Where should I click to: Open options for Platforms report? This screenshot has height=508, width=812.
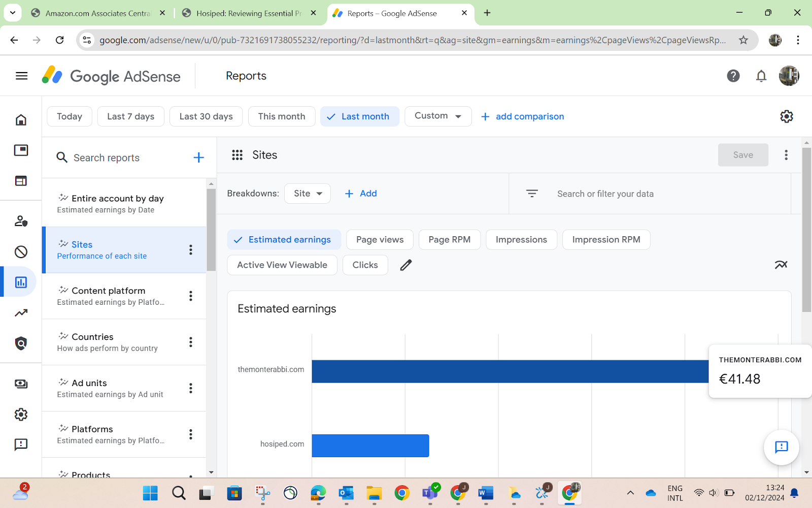[191, 434]
